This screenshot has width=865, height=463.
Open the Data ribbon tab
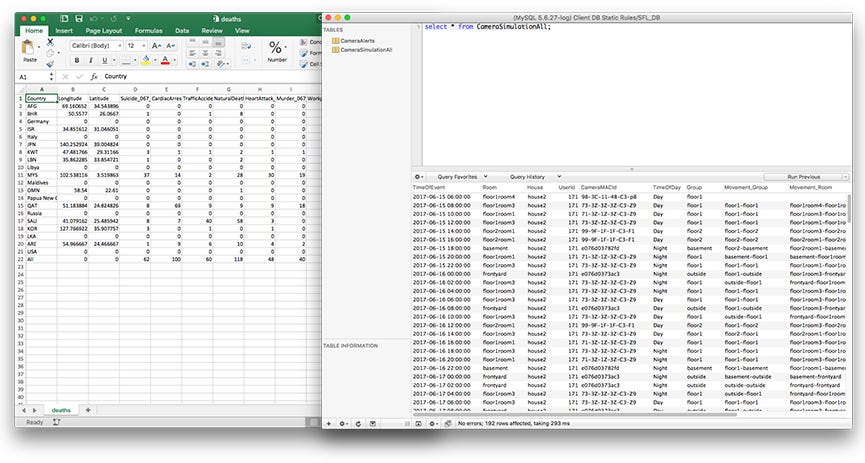tap(182, 31)
